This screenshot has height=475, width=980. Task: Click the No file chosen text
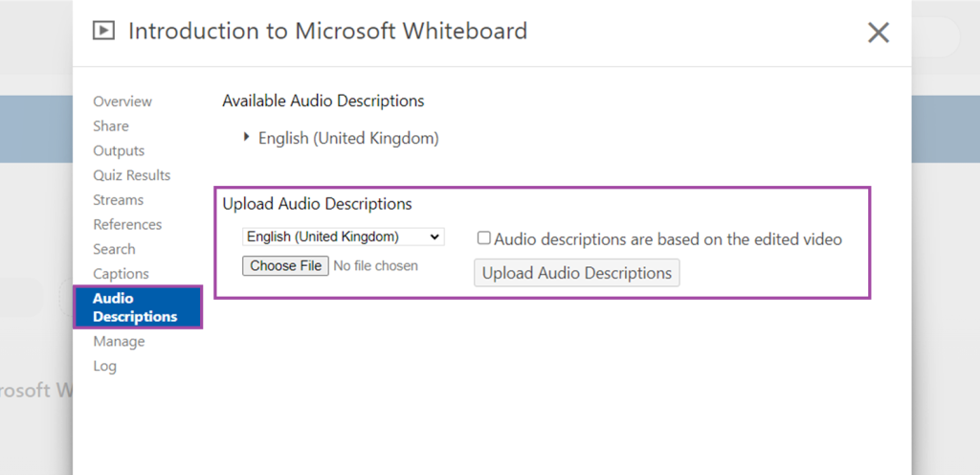375,265
